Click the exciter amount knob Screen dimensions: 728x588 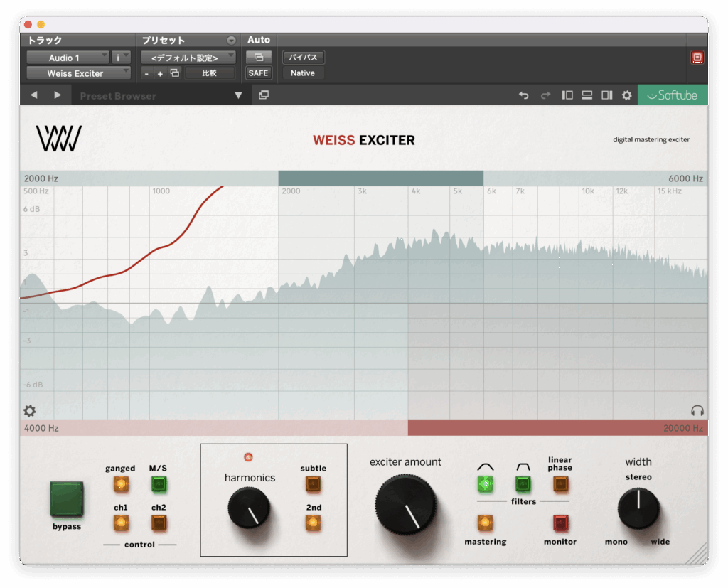point(406,505)
